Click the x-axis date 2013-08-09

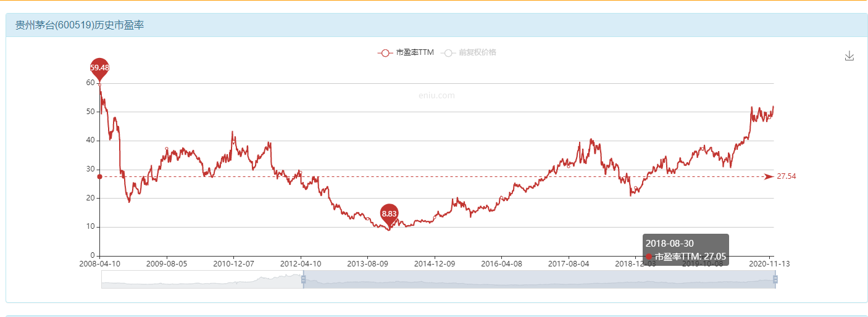pyautogui.click(x=367, y=263)
